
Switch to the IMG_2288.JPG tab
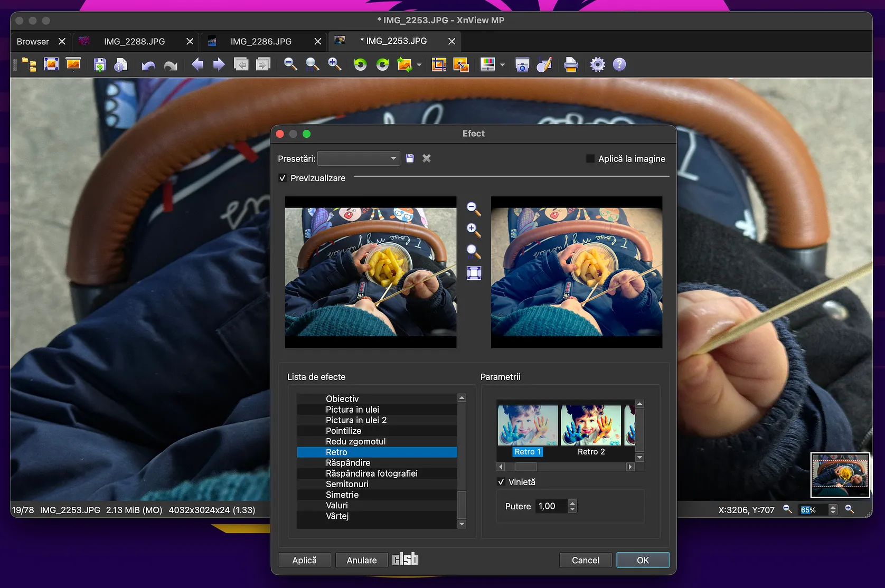point(134,41)
